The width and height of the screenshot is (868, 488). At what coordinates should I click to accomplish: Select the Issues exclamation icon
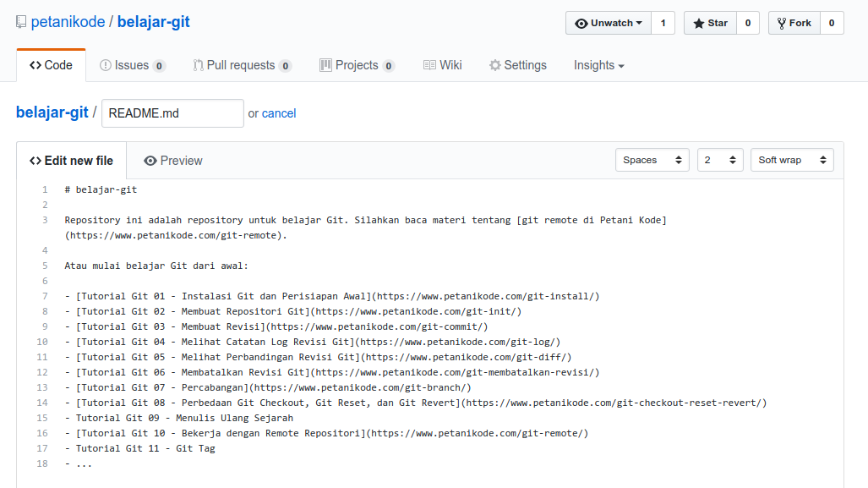104,64
